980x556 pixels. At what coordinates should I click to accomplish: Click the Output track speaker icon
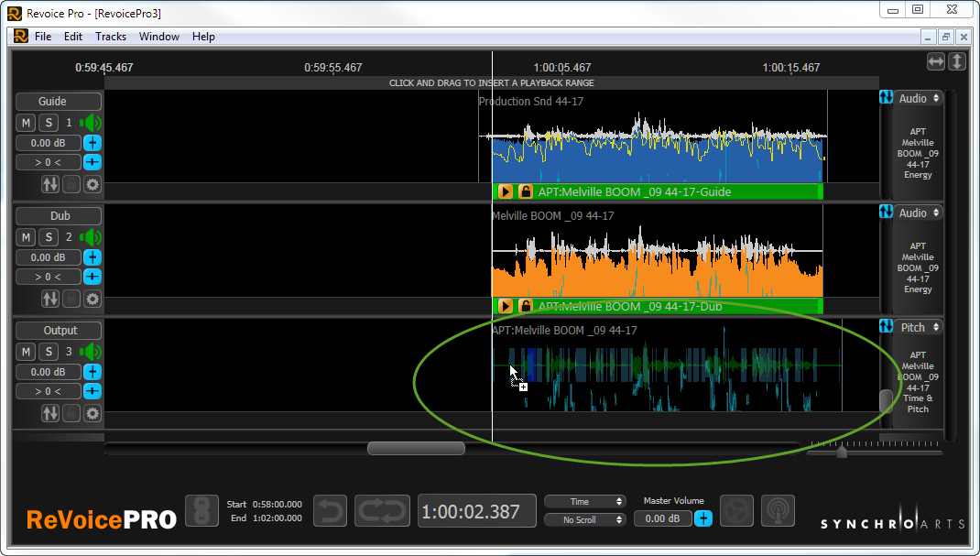coord(91,352)
